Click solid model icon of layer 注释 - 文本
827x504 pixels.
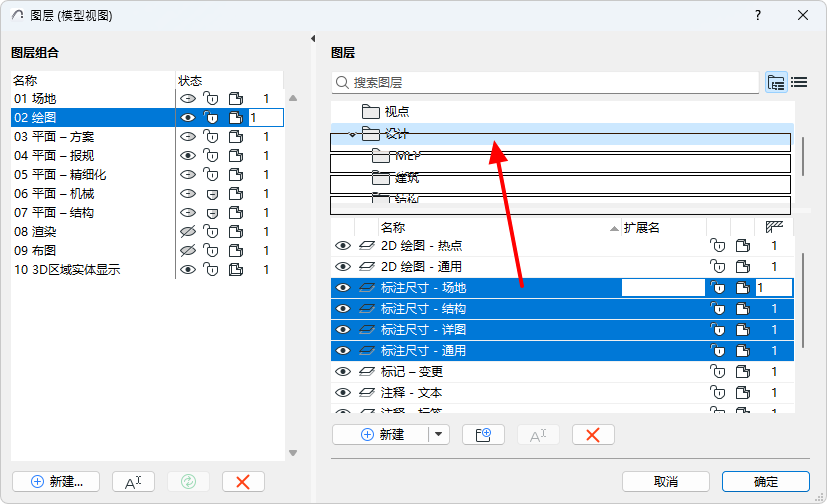[743, 393]
